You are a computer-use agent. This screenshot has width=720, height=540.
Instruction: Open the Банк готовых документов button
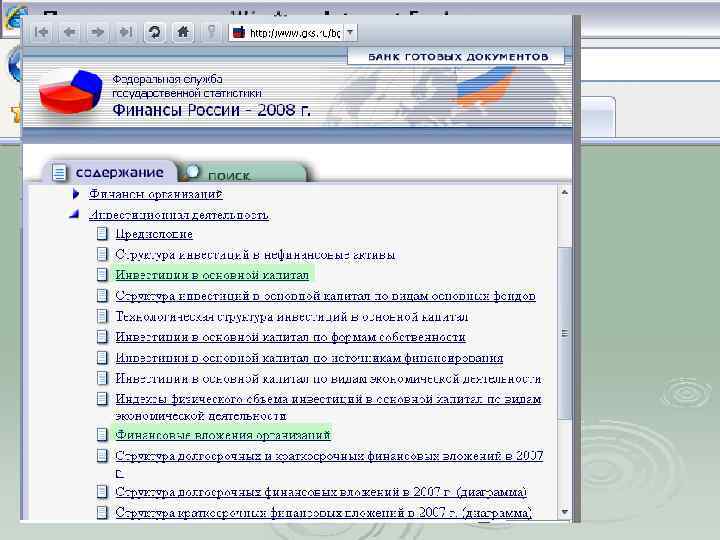click(x=458, y=57)
